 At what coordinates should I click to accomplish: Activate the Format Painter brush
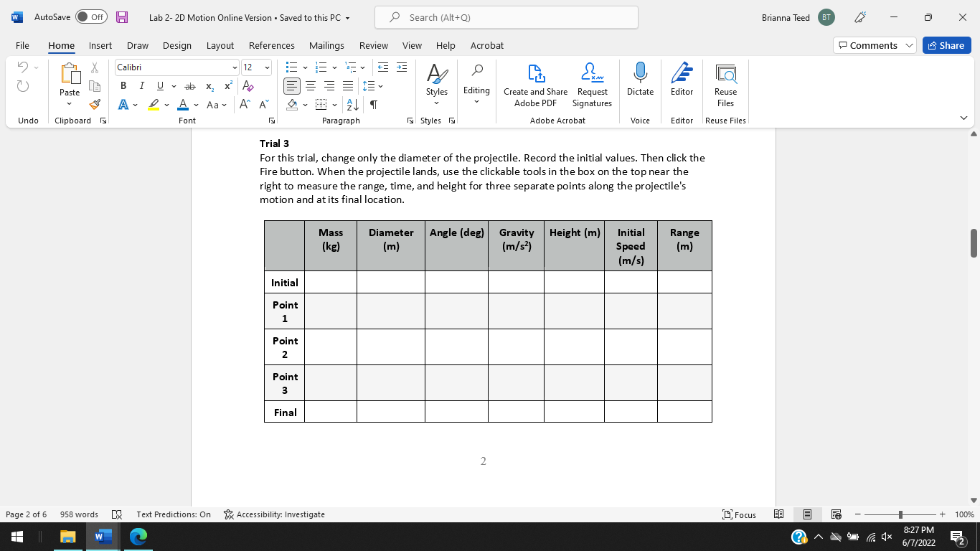[x=94, y=105]
